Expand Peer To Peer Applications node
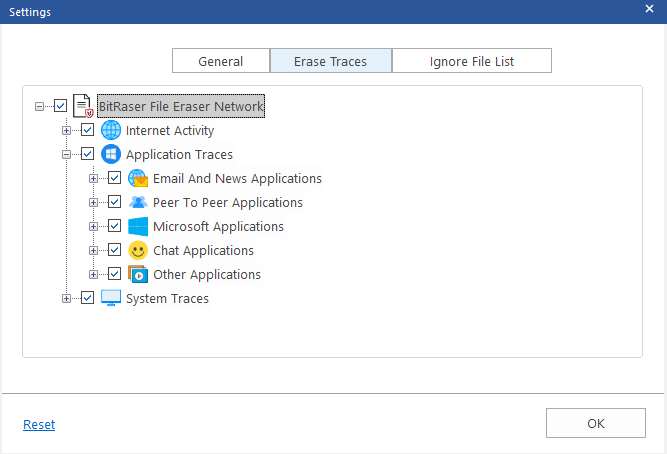This screenshot has width=667, height=454. tap(93, 203)
